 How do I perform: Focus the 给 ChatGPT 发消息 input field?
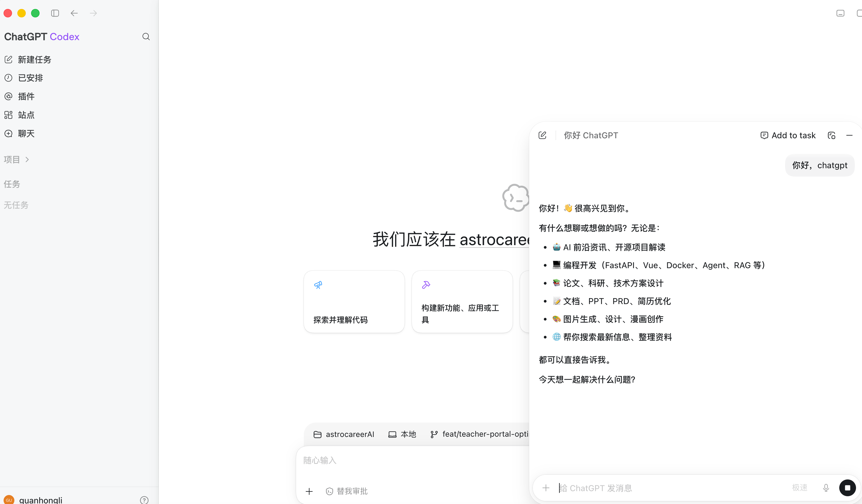[670, 488]
